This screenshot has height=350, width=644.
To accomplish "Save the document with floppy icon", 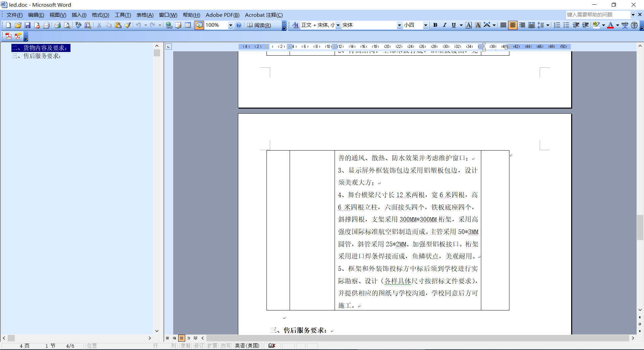I will (28, 25).
